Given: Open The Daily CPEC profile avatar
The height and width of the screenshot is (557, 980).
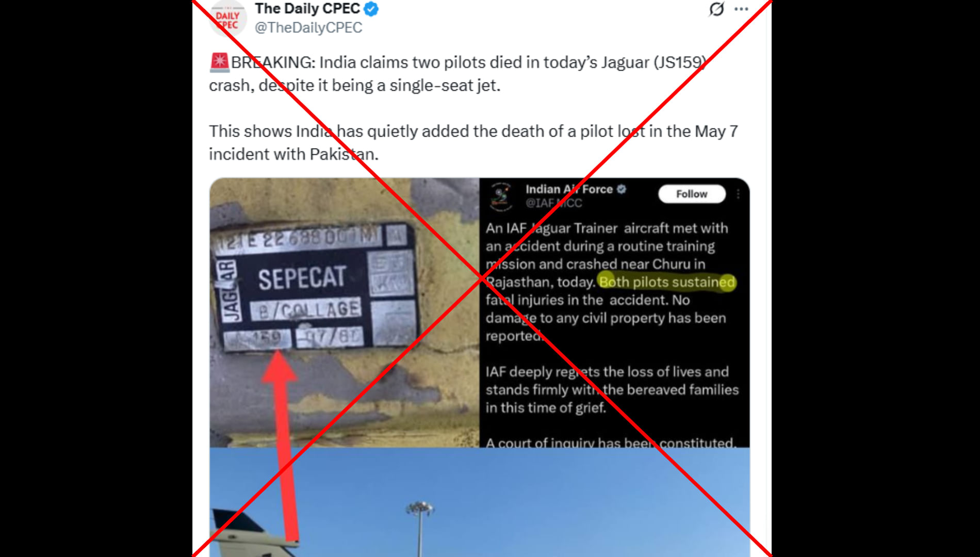Looking at the screenshot, I should point(227,18).
